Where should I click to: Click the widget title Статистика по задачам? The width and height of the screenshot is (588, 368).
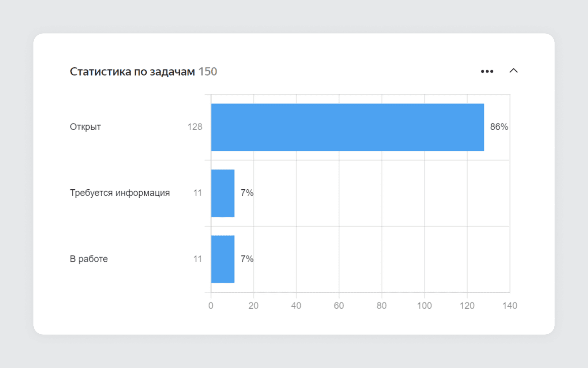[x=132, y=71]
